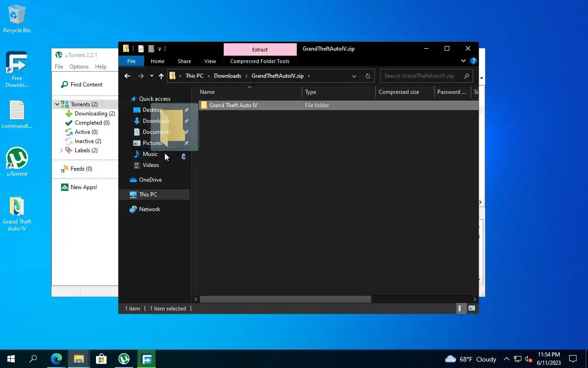The width and height of the screenshot is (588, 368).
Task: Click µTorrent taskbar icon
Action: coord(124,359)
